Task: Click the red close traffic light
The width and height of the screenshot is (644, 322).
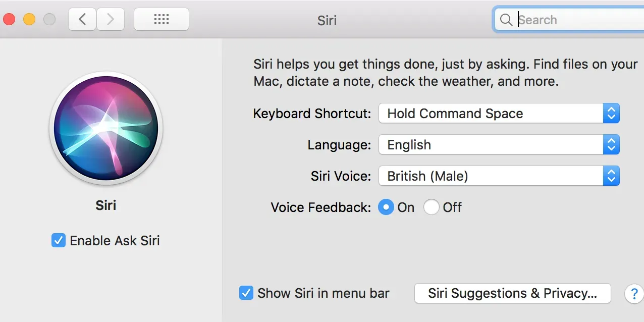Action: point(10,19)
